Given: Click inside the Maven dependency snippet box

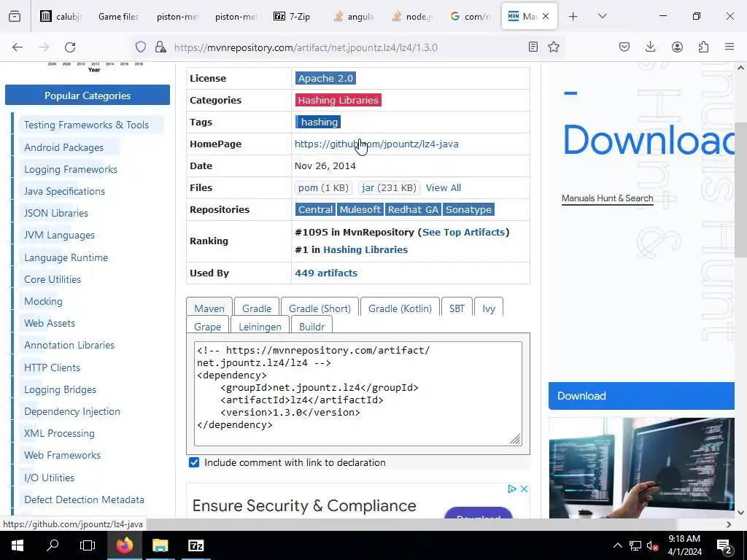Looking at the screenshot, I should [357, 393].
